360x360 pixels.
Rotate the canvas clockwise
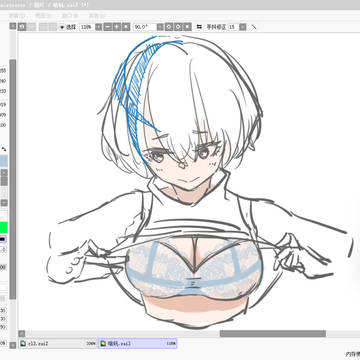(178, 27)
